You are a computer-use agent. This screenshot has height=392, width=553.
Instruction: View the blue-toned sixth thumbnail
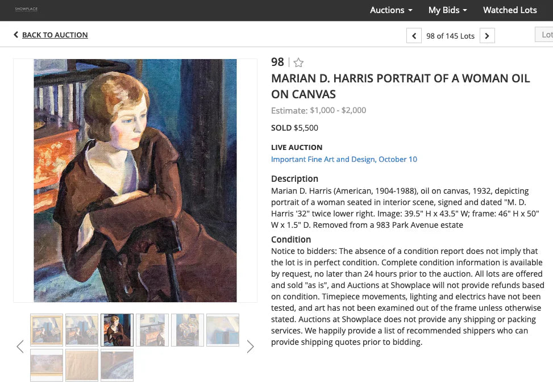coord(222,330)
